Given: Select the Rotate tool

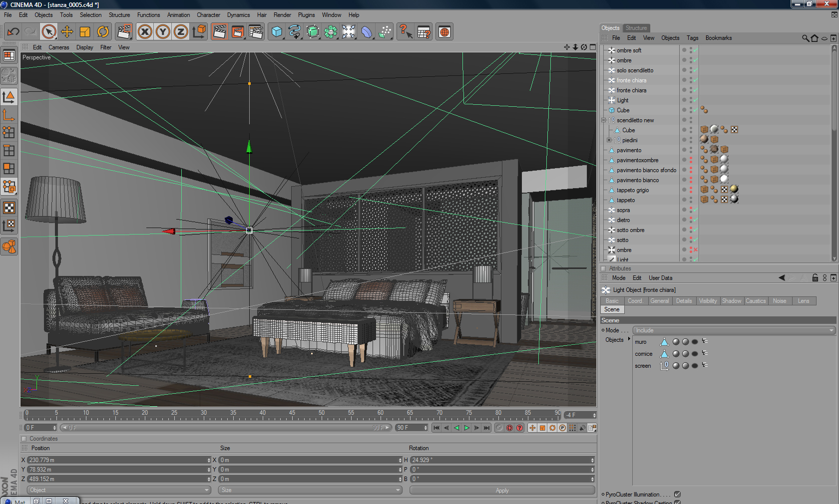Looking at the screenshot, I should (103, 32).
